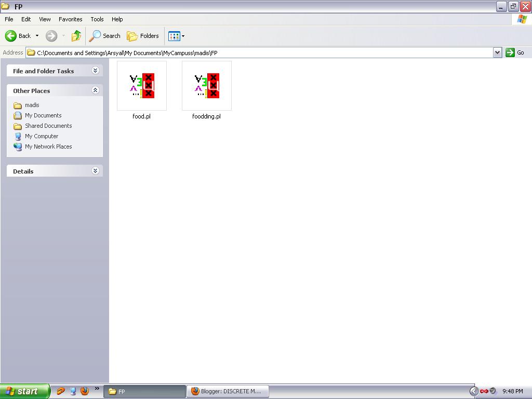Click the madis folder icon in Other Places
The image size is (532, 399).
tap(18, 105)
